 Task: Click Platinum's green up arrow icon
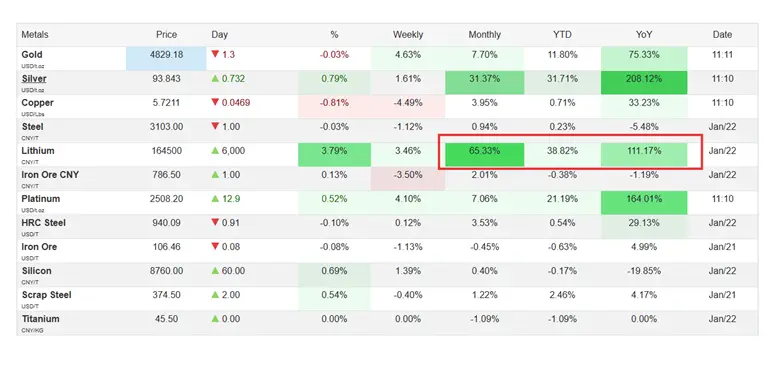[215, 199]
